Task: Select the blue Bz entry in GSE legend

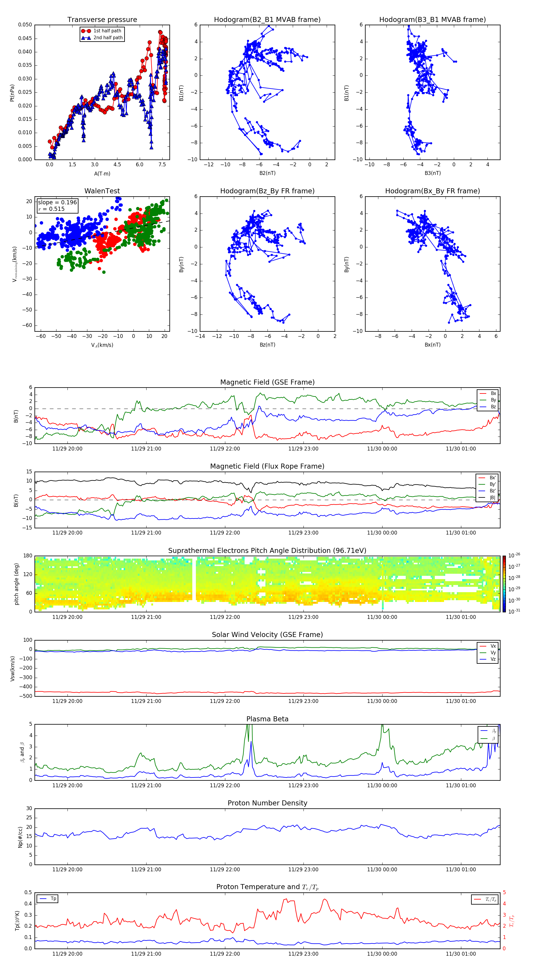Action: point(488,407)
